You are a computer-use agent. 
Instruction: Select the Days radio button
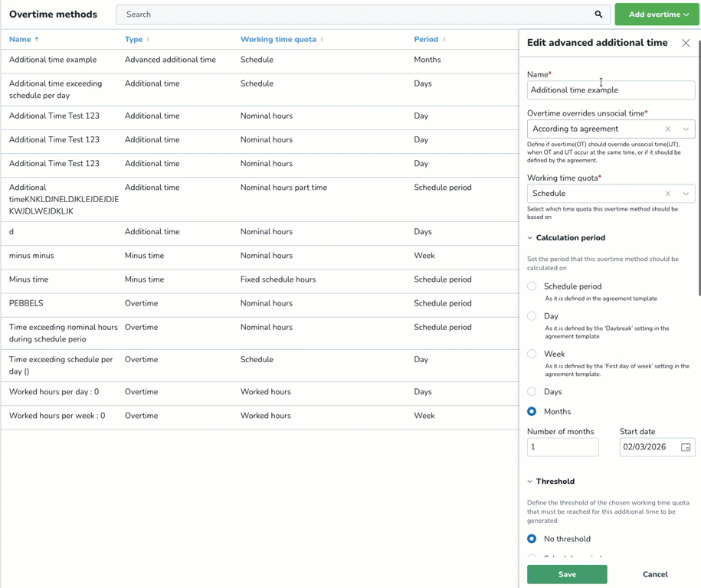point(532,391)
